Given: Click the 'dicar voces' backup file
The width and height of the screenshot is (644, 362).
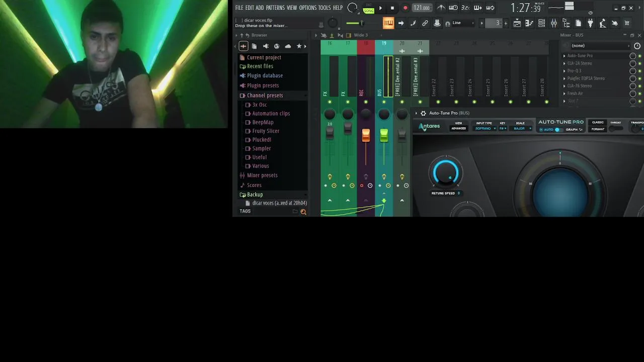Looking at the screenshot, I should (x=276, y=203).
